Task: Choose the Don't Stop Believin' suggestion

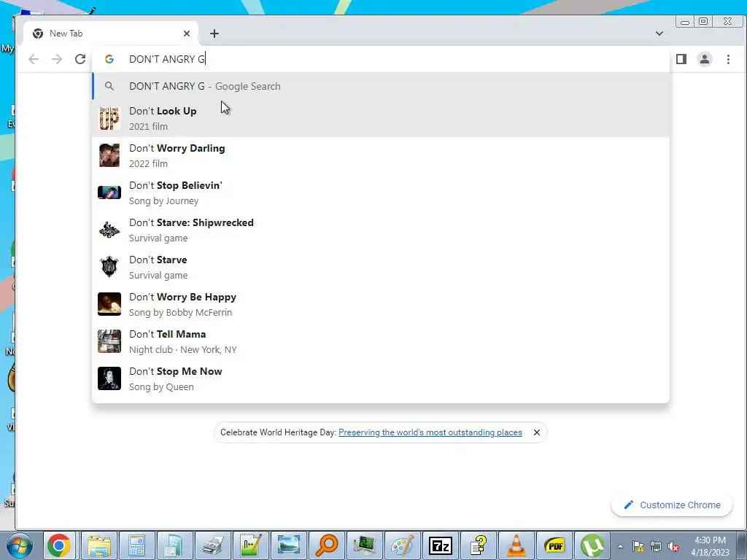Action: (x=381, y=192)
